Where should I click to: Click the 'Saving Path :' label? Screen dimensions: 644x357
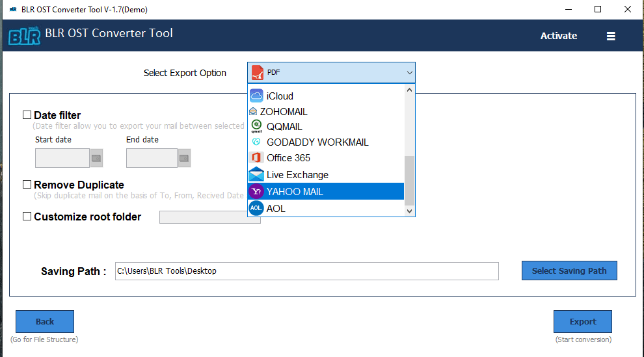(74, 272)
